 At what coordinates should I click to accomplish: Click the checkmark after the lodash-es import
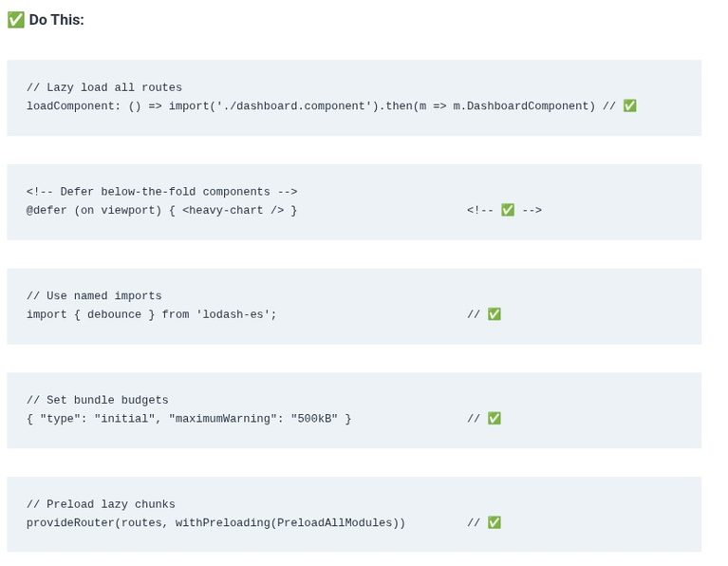point(494,314)
